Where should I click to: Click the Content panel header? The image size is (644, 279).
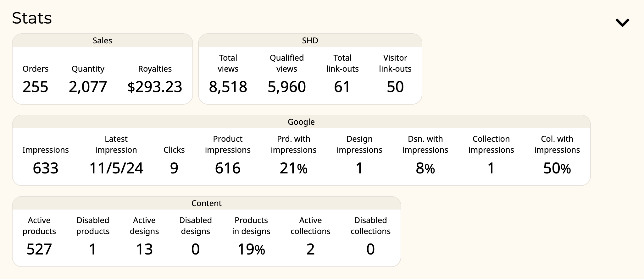pos(207,203)
